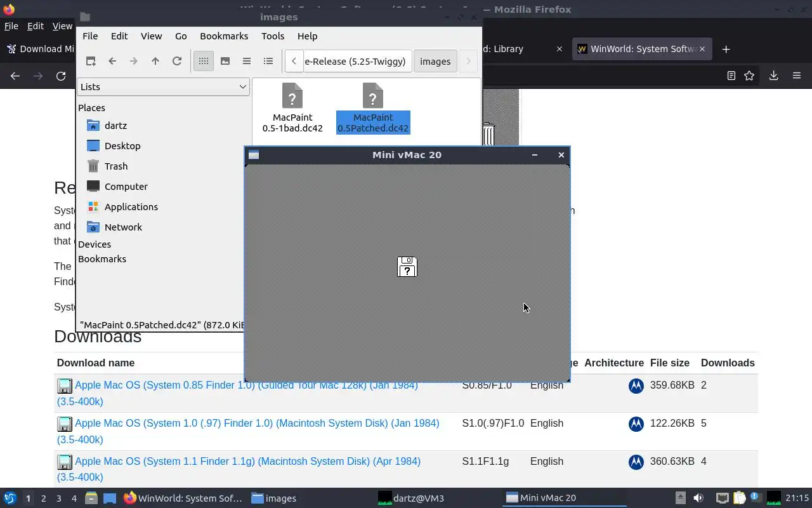Screen dimensions: 812x508
Task: Click the Motorola architecture icon for 122.26KB row
Action: pyautogui.click(x=636, y=424)
